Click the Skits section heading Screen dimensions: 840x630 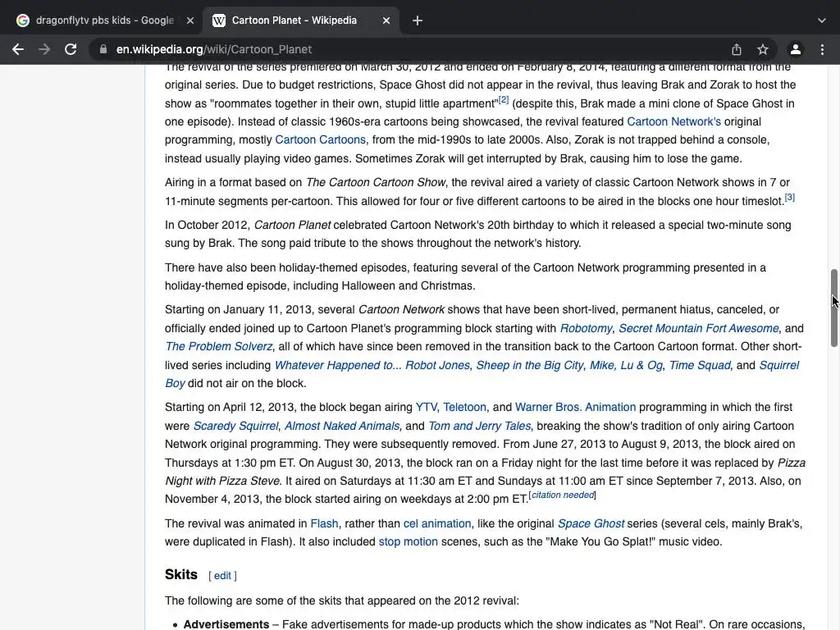[x=181, y=574]
